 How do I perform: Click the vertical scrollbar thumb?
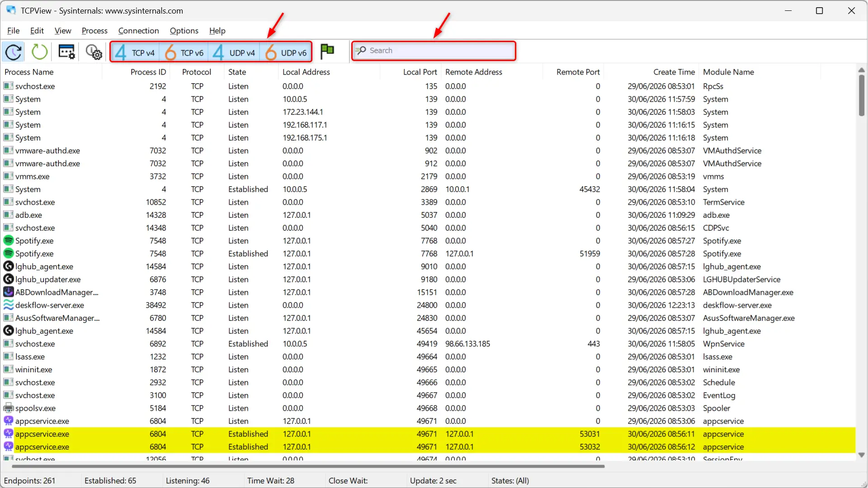coord(862,95)
